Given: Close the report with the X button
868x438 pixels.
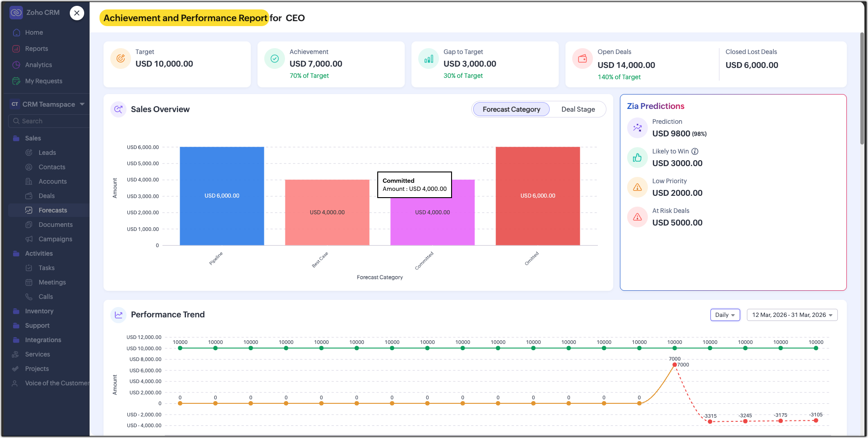Looking at the screenshot, I should 77,13.
